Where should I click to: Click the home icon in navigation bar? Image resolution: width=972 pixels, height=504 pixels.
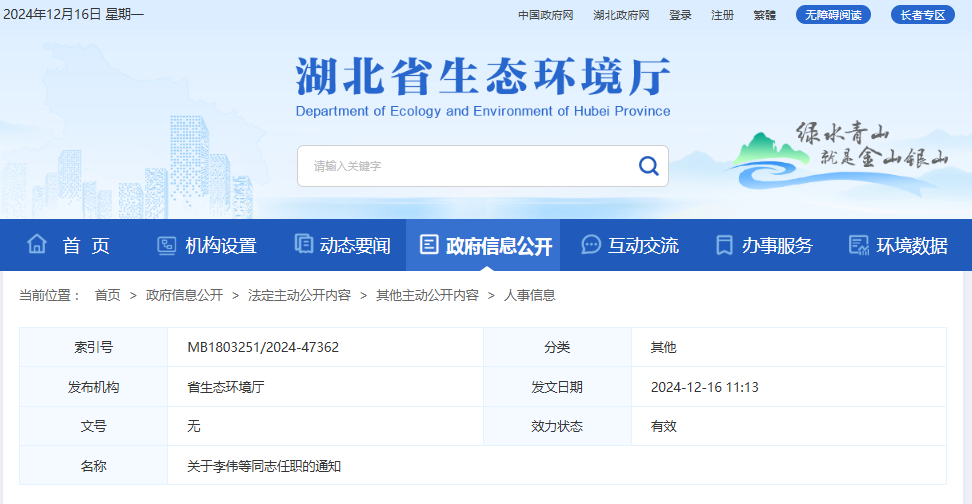[x=37, y=245]
